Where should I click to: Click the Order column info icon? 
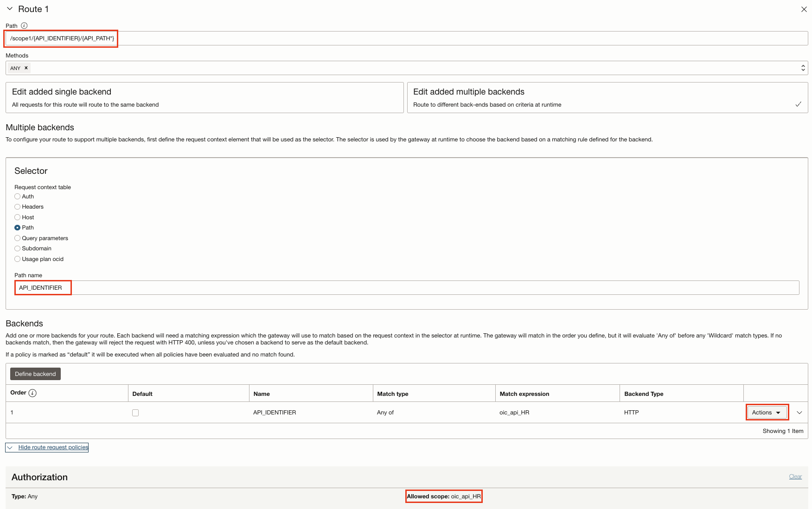pyautogui.click(x=32, y=393)
